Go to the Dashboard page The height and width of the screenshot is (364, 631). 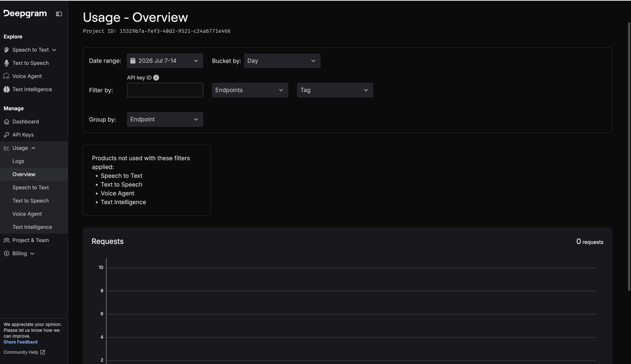point(26,121)
